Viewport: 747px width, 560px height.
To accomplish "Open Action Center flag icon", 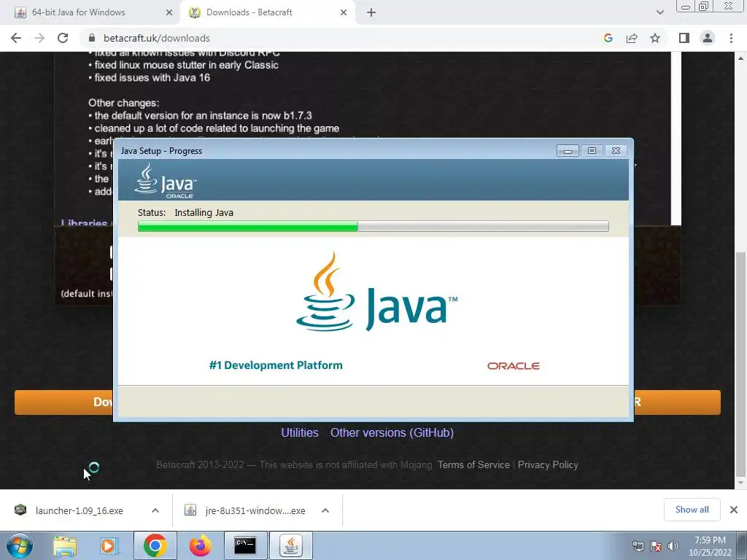I will [656, 547].
